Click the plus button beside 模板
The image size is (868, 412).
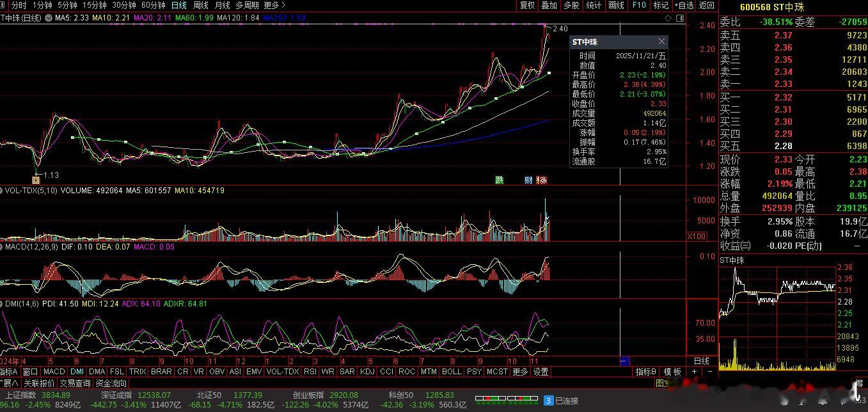(x=695, y=372)
